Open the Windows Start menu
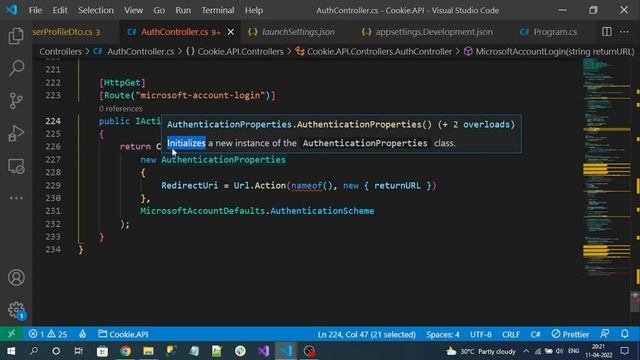 click(x=11, y=351)
